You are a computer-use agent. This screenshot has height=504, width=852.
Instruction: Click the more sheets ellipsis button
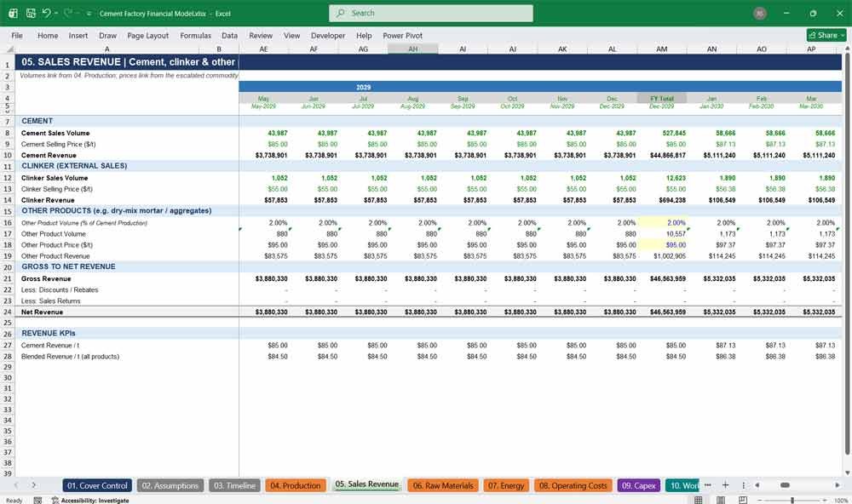[x=707, y=485]
